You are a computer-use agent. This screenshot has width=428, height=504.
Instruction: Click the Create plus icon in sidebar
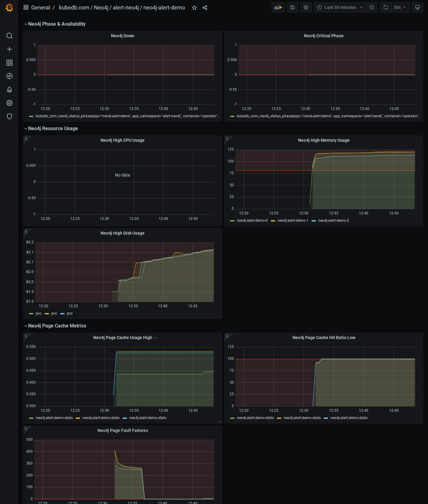pos(9,49)
